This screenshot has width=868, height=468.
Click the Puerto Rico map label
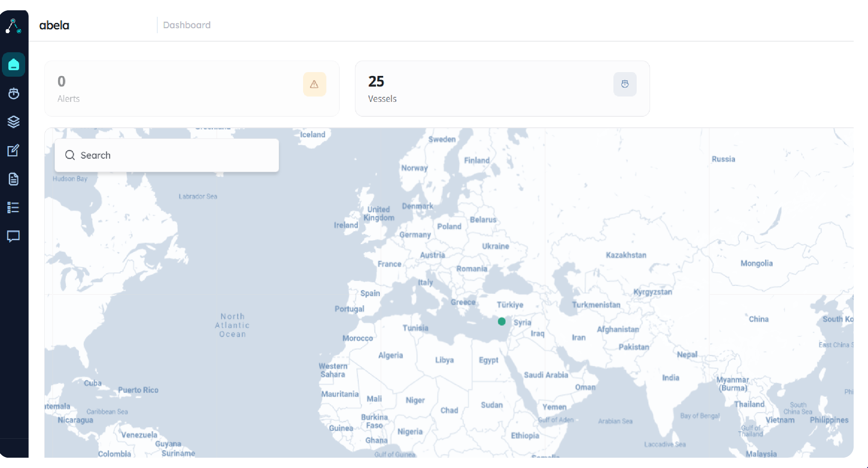pos(138,390)
